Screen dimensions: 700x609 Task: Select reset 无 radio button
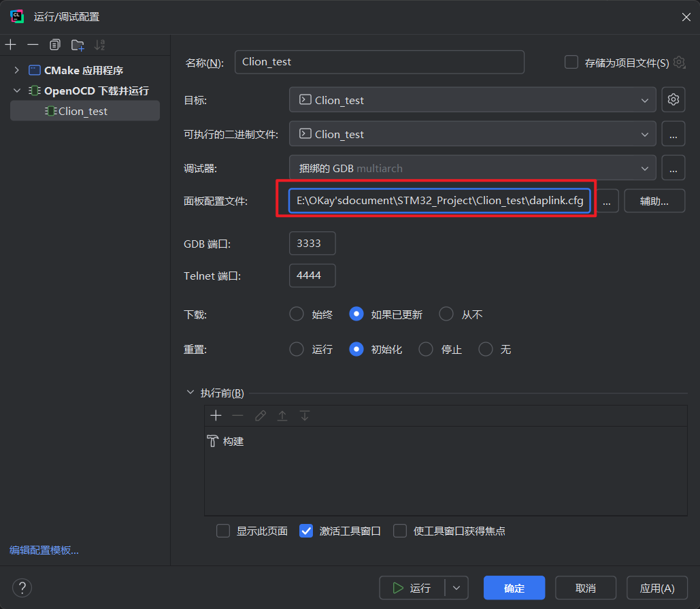tap(486, 348)
